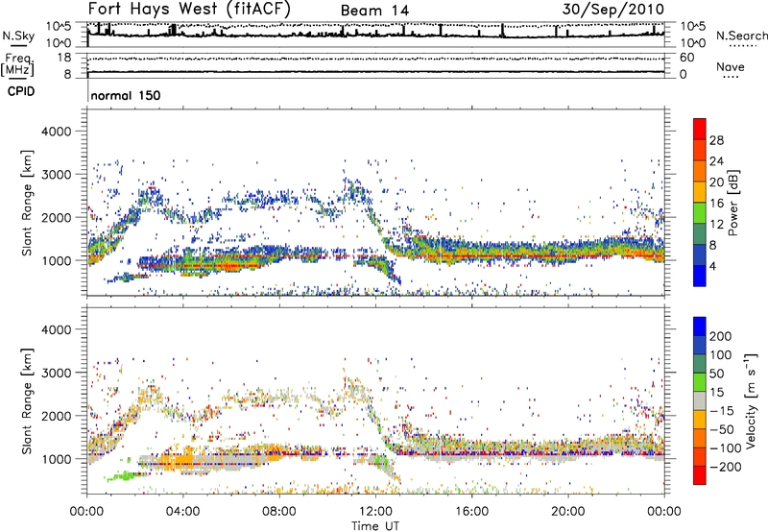Click the '20:00' time axis label
The width and height of the screenshot is (768, 532).
[x=568, y=512]
